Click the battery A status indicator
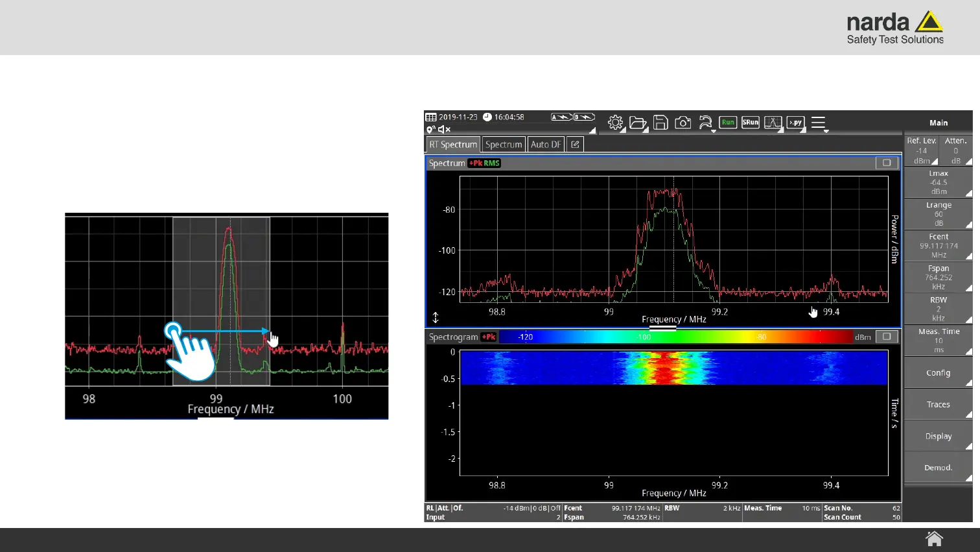This screenshot has width=980, height=552. click(x=561, y=117)
